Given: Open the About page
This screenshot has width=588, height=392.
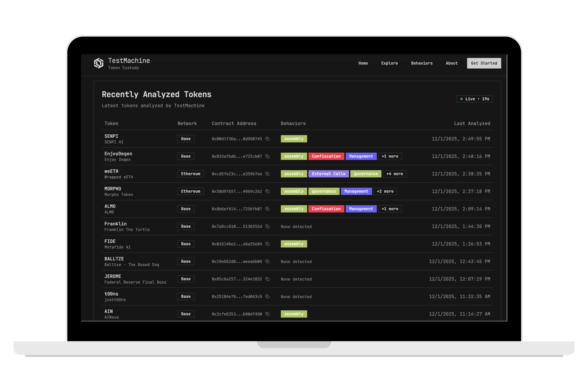Looking at the screenshot, I should coord(452,63).
